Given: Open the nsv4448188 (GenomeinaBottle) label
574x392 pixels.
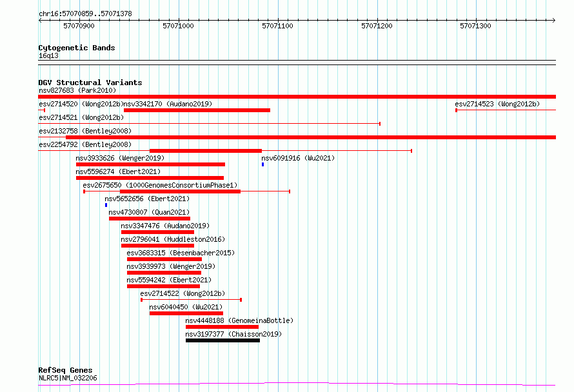Looking at the screenshot, I should point(239,320).
